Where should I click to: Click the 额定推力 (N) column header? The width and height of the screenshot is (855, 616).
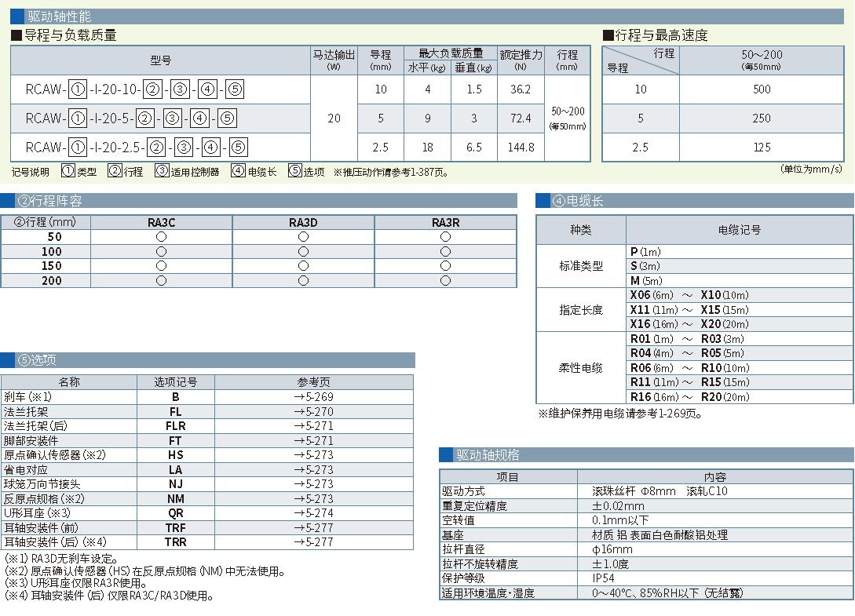521,60
